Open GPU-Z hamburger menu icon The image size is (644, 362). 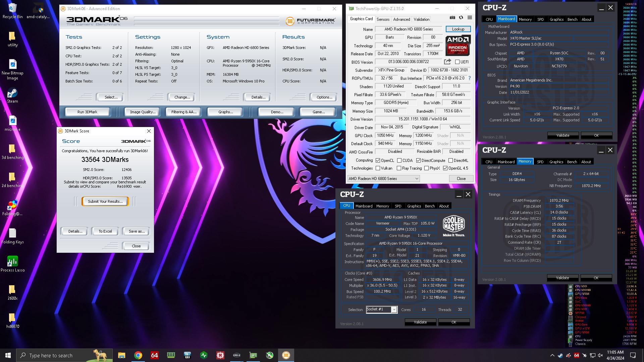[x=470, y=18]
